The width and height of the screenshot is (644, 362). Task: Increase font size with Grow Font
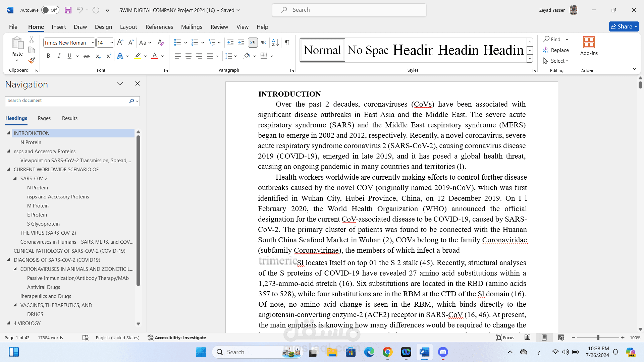(x=120, y=43)
